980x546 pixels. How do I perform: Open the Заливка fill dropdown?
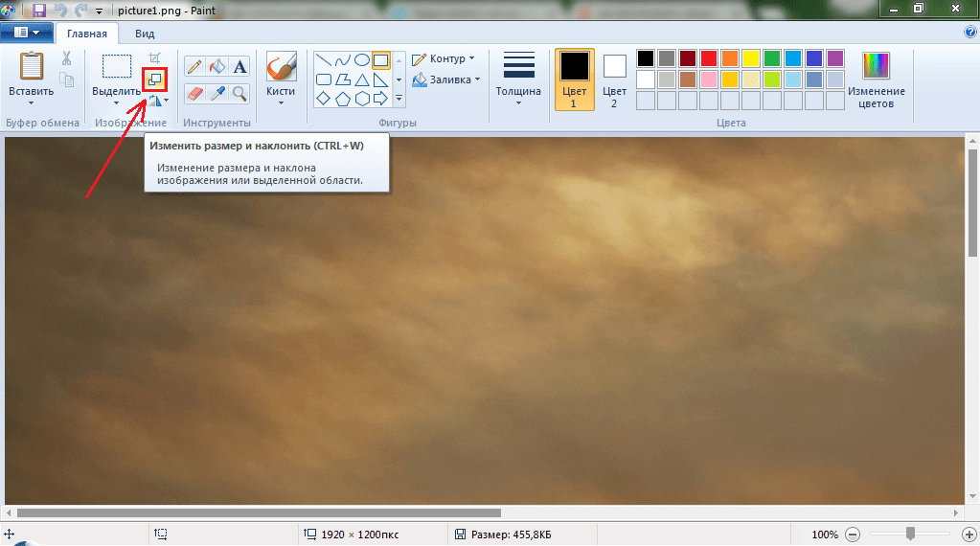[445, 80]
